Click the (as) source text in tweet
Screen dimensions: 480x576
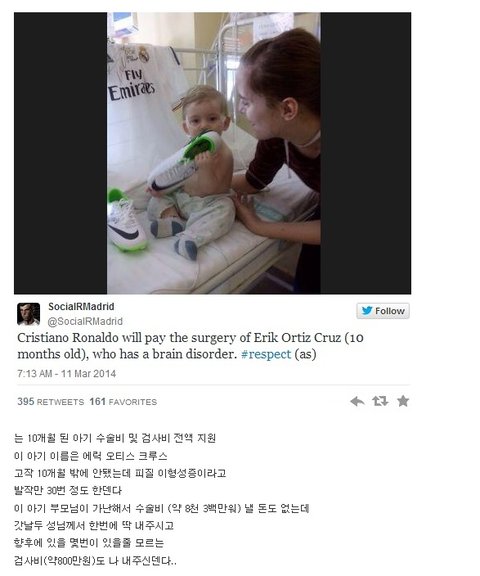pos(305,354)
